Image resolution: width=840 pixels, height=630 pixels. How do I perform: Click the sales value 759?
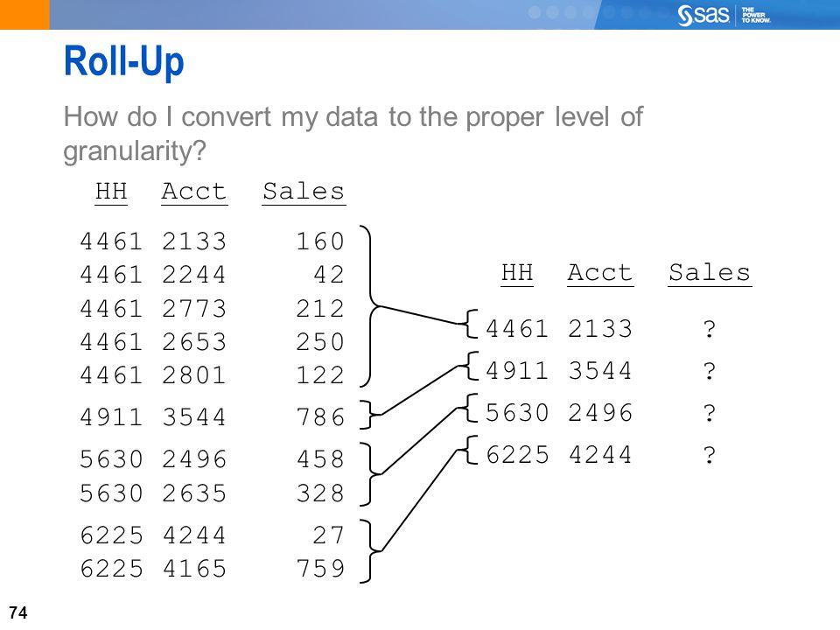[x=320, y=570]
